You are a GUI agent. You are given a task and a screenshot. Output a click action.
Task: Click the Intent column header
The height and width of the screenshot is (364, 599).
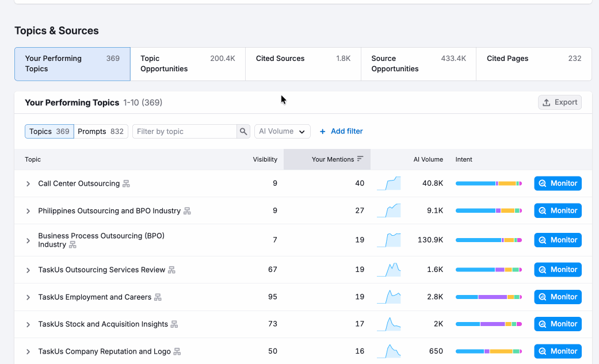point(464,159)
